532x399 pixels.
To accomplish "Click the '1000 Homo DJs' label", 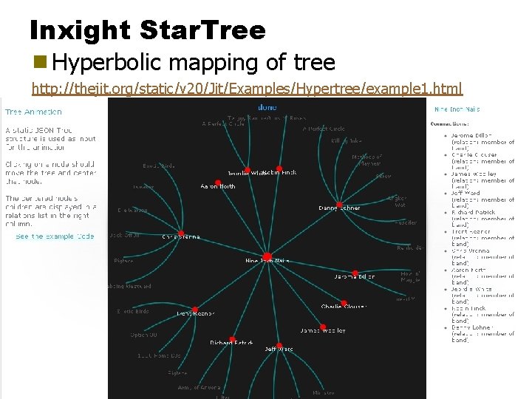I will (159, 355).
